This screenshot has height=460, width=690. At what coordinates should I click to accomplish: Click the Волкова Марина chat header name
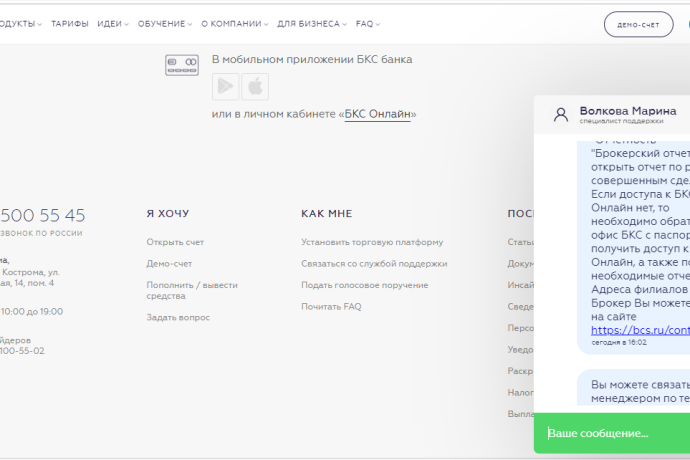click(x=628, y=110)
